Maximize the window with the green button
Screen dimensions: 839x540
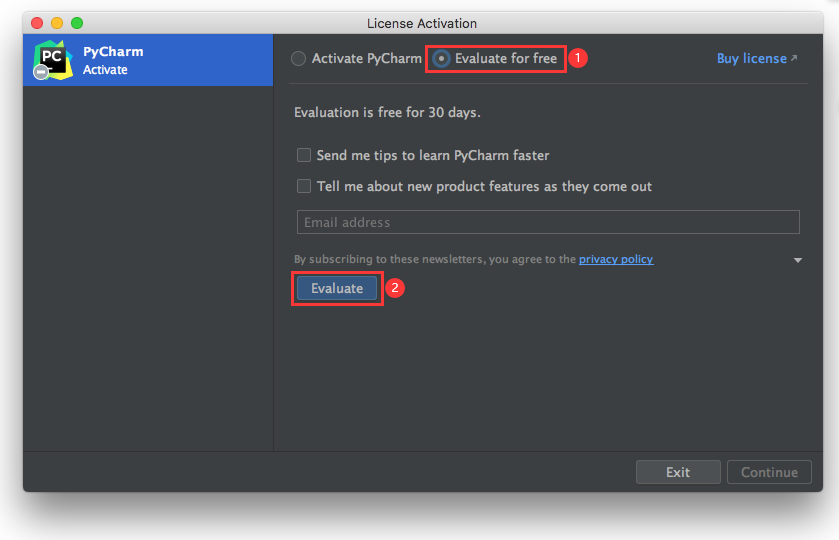[x=77, y=23]
